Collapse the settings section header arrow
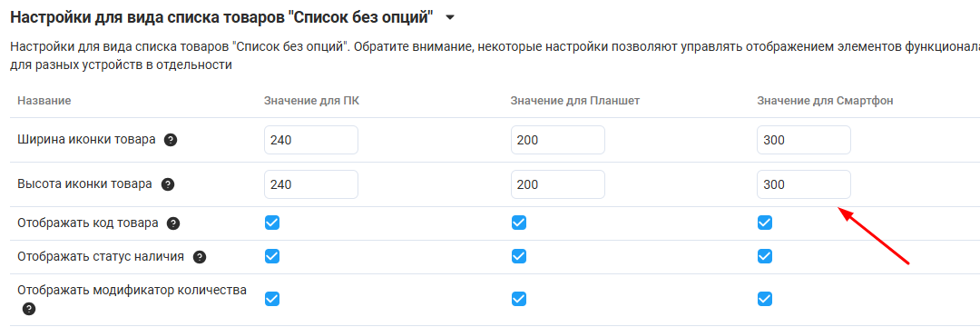This screenshot has height=327, width=980. coord(450,17)
